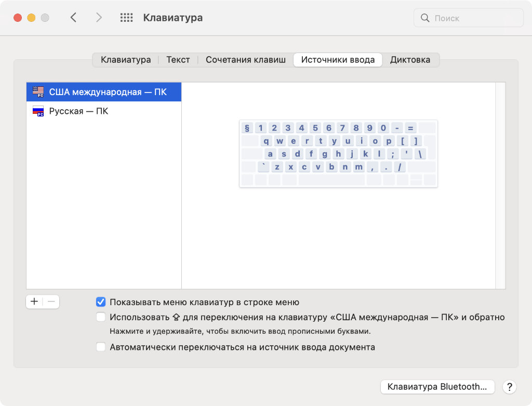Click the Поиск search field
This screenshot has width=532, height=406.
click(473, 18)
